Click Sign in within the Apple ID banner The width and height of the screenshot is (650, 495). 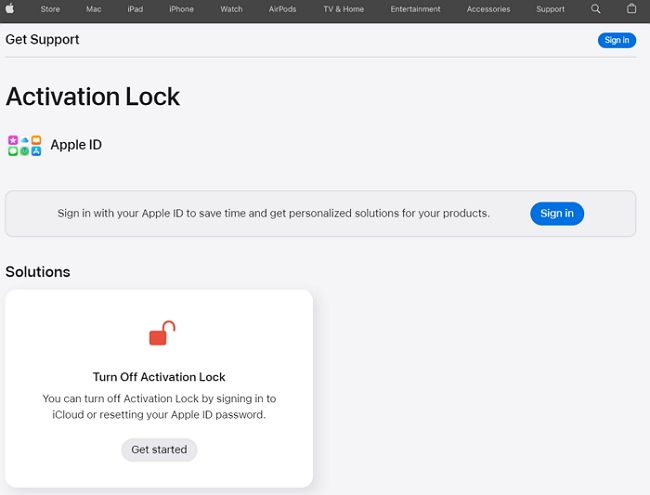pos(557,214)
